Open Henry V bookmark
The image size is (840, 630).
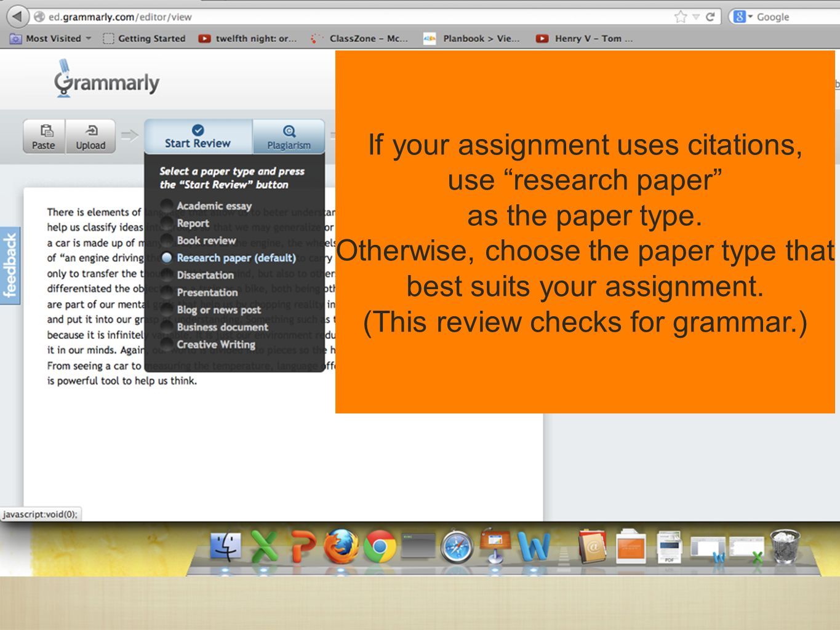coord(584,38)
